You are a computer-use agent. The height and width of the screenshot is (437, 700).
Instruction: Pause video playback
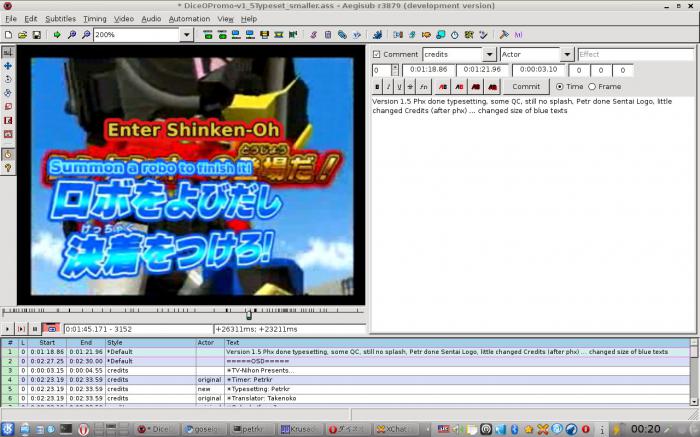click(35, 329)
